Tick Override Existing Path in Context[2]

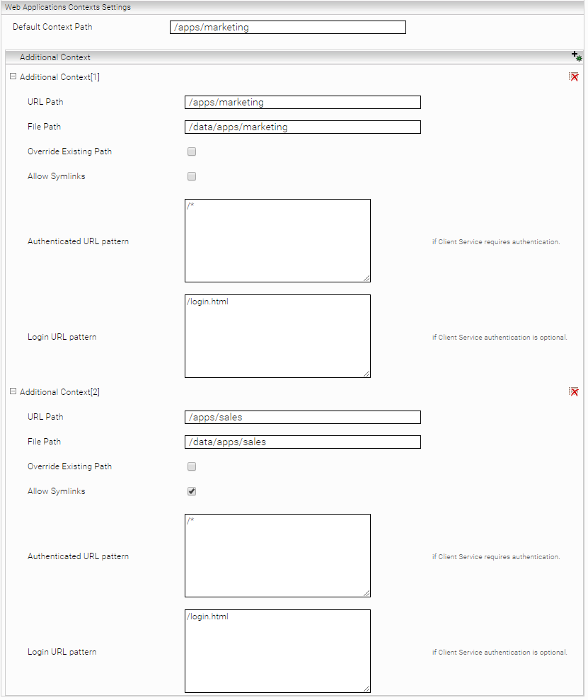coord(192,466)
